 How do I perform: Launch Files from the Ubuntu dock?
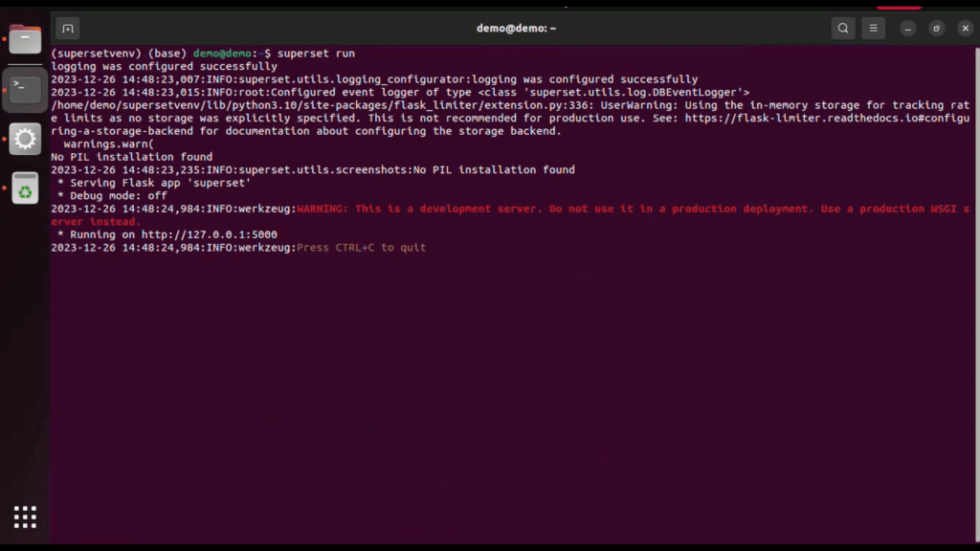(25, 40)
